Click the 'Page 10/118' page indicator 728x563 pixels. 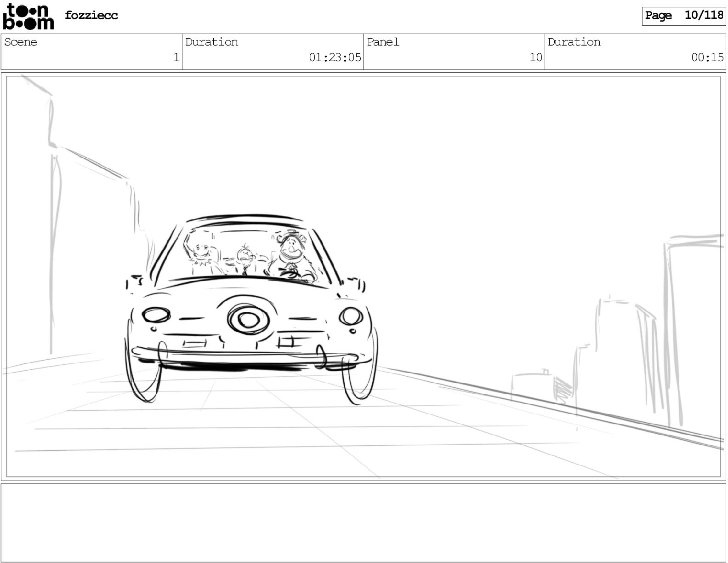684,16
